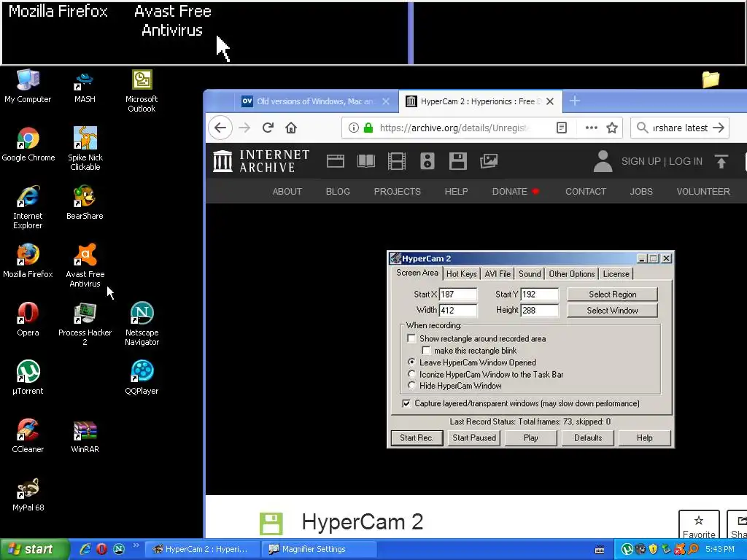Switch to AVI File tab

[x=498, y=274]
